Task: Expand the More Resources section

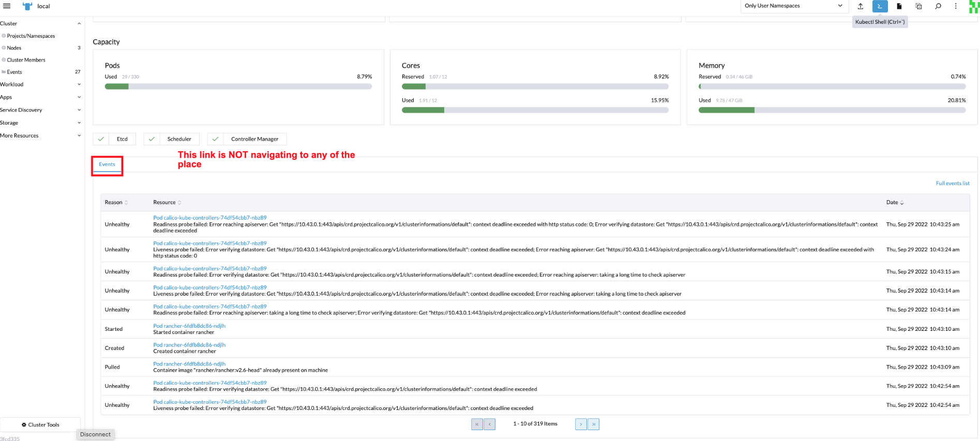Action: pyautogui.click(x=79, y=136)
